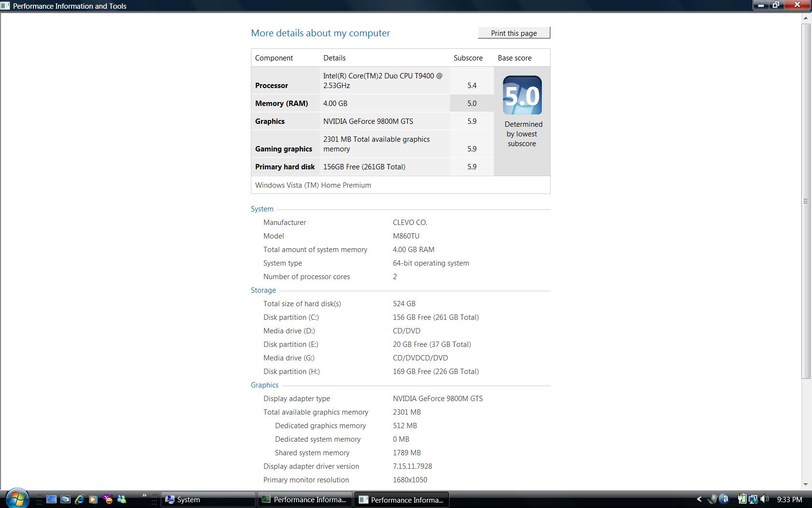Click the Show Desktop quick launch icon
The image size is (812, 508).
pyautogui.click(x=52, y=499)
